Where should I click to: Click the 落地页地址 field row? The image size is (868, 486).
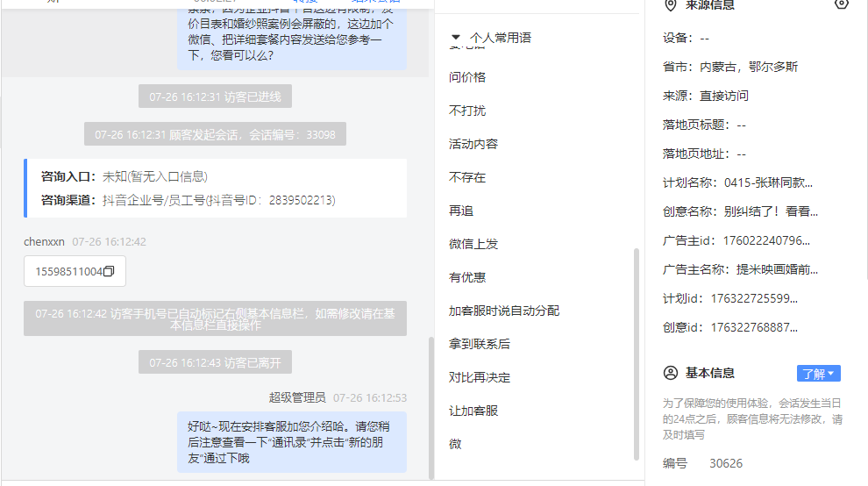[x=704, y=154]
